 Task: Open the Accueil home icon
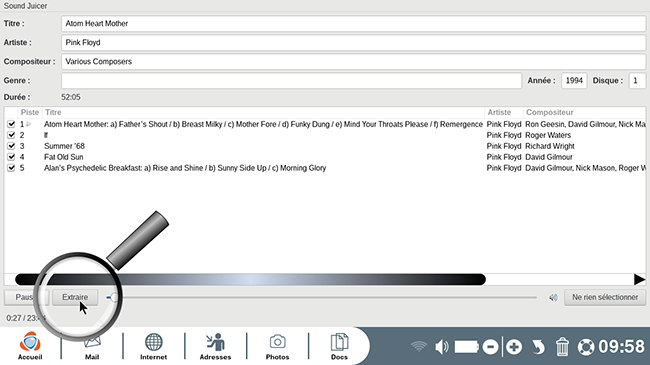(30, 346)
